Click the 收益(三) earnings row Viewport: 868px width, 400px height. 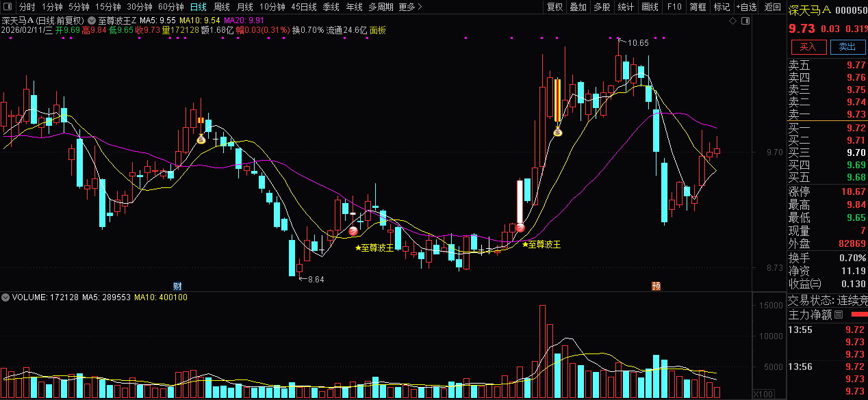pyautogui.click(x=828, y=284)
